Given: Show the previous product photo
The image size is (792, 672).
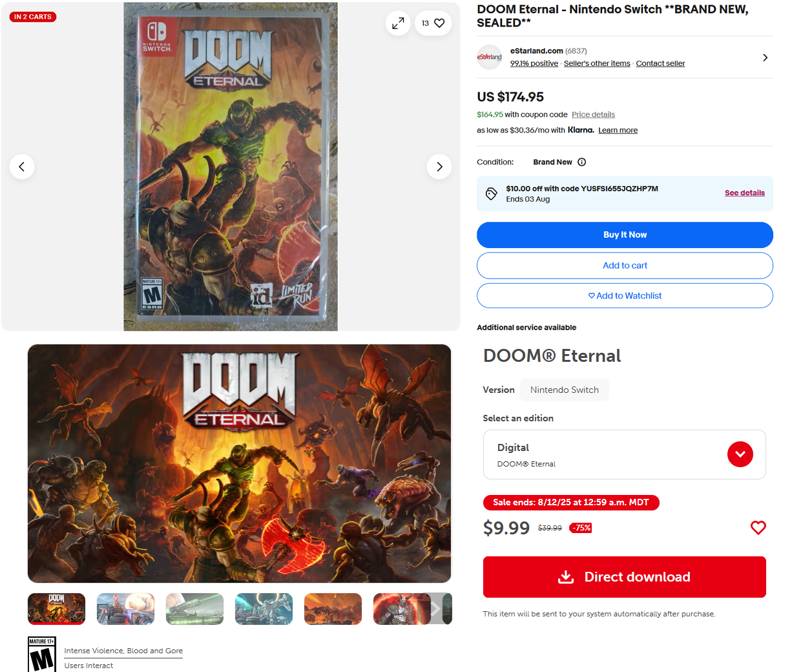Looking at the screenshot, I should pyautogui.click(x=22, y=167).
